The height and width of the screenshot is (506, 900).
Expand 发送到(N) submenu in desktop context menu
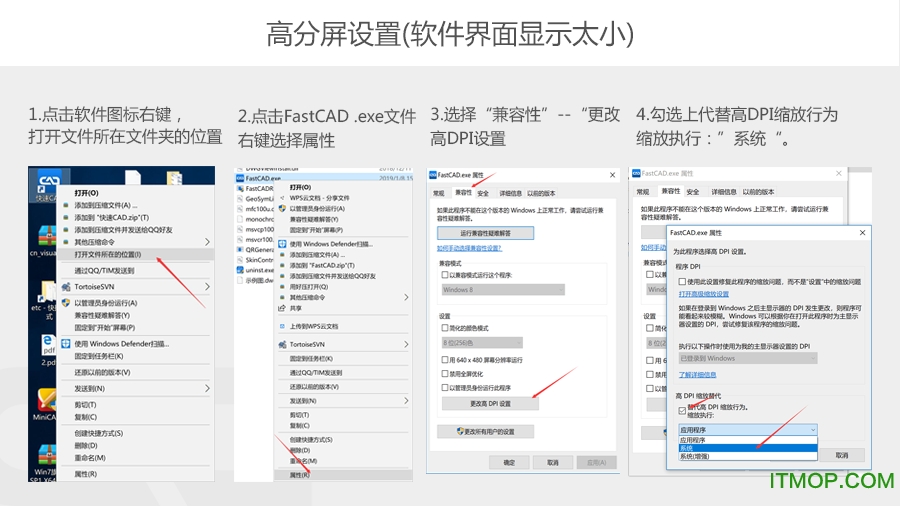[207, 388]
